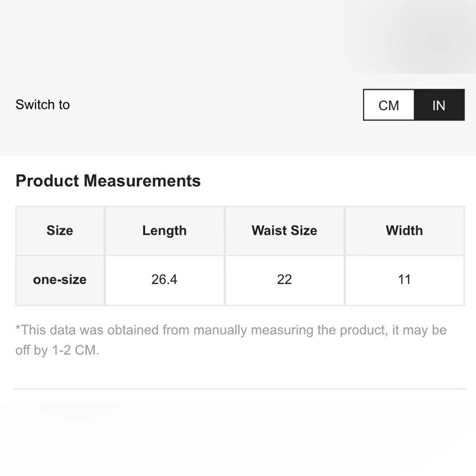The image size is (476, 476).
Task: Click the 11 width value
Action: tap(404, 280)
